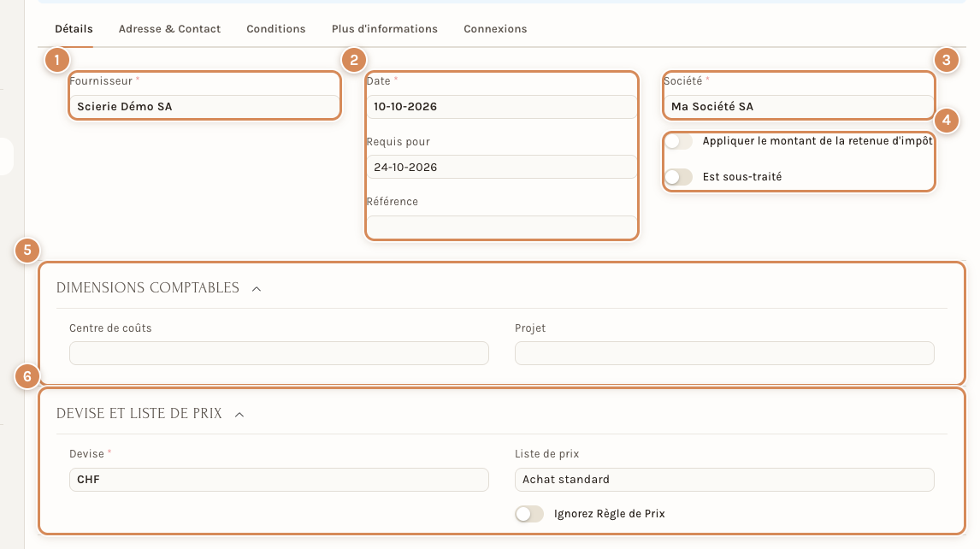Collapse the Dimensions Comptables section
The width and height of the screenshot is (980, 549).
[x=257, y=288]
